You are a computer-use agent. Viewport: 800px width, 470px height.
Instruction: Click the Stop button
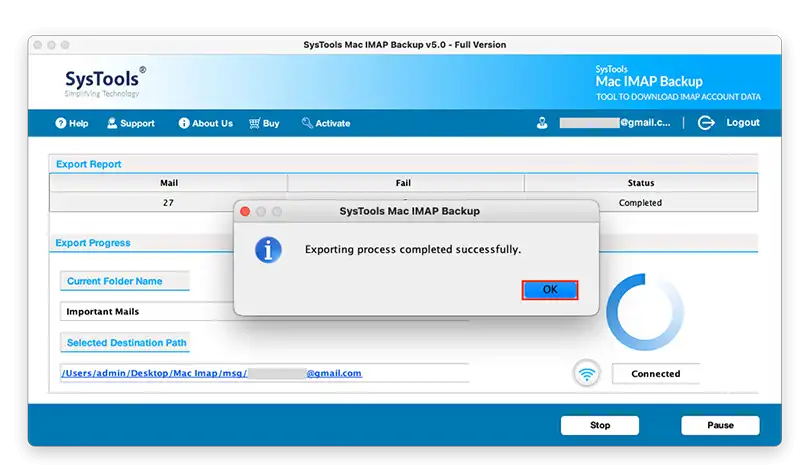point(599,425)
